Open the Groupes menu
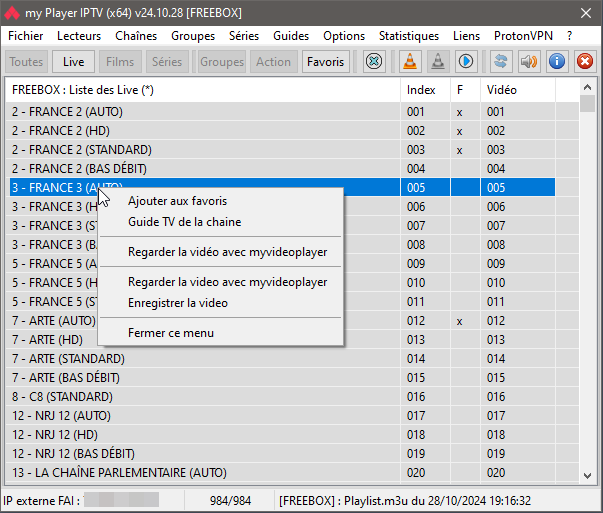This screenshot has width=603, height=513. point(193,36)
